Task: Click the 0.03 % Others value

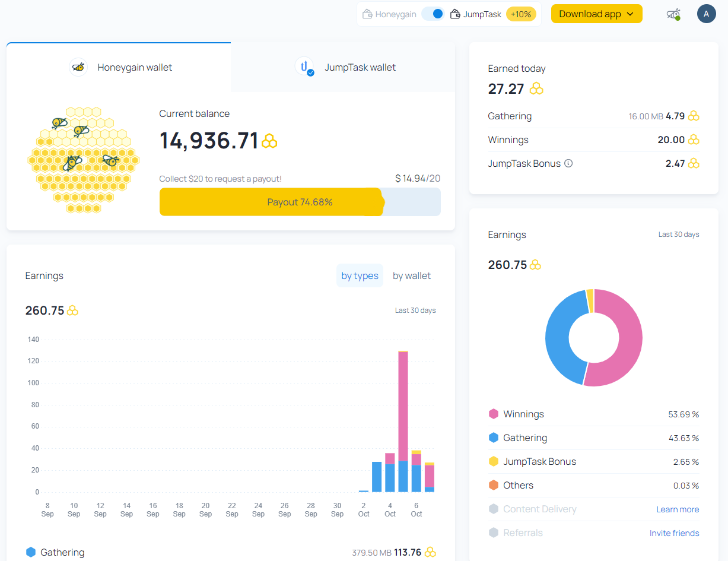Action: point(686,486)
